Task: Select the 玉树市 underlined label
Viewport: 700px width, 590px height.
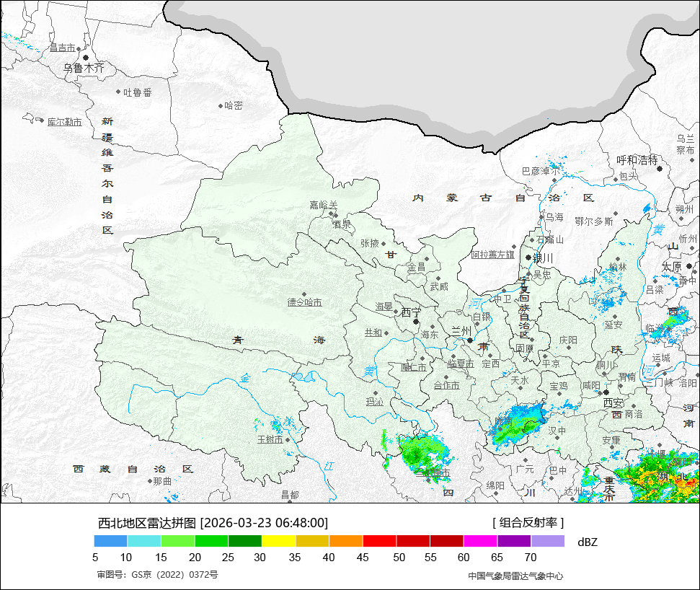Action: pyautogui.click(x=270, y=439)
